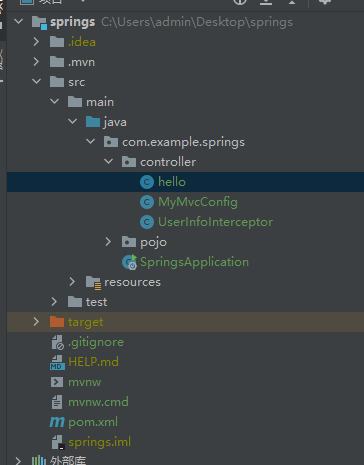Click the src folder icon

click(x=57, y=82)
